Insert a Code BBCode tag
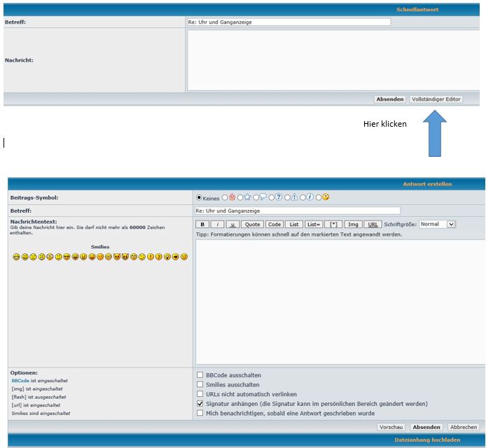Viewport: 486px width, 448px height. (275, 224)
